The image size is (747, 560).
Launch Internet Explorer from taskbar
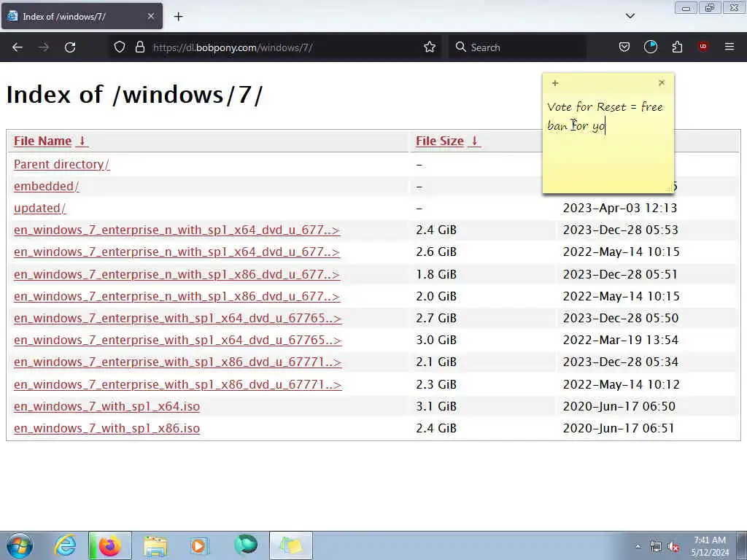coord(65,545)
